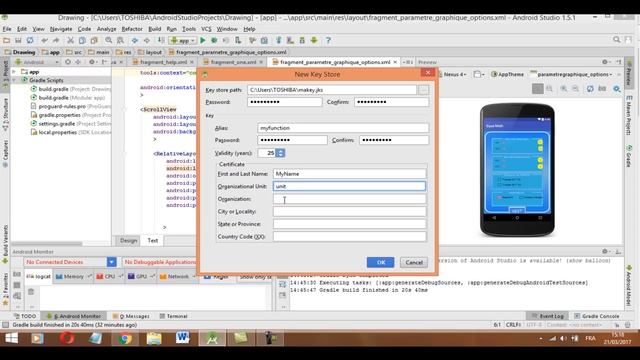This screenshot has height=360, width=640.
Task: Click the navigate Back arrow icon
Action: [x=135, y=40]
